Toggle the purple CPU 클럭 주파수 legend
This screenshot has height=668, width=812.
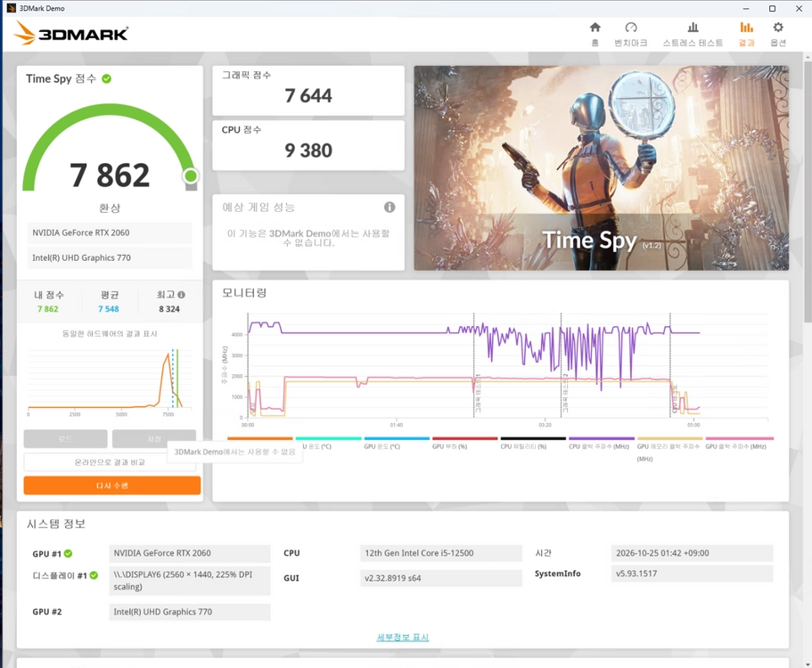coord(602,443)
